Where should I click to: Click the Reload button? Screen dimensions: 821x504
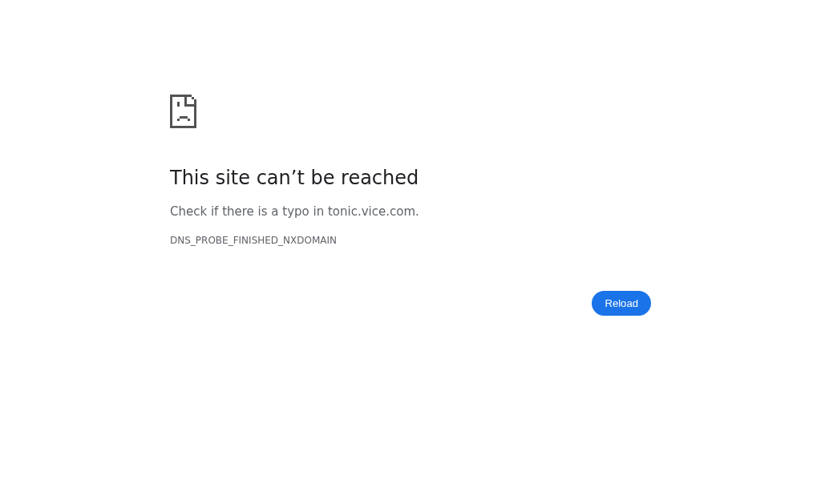pyautogui.click(x=621, y=304)
